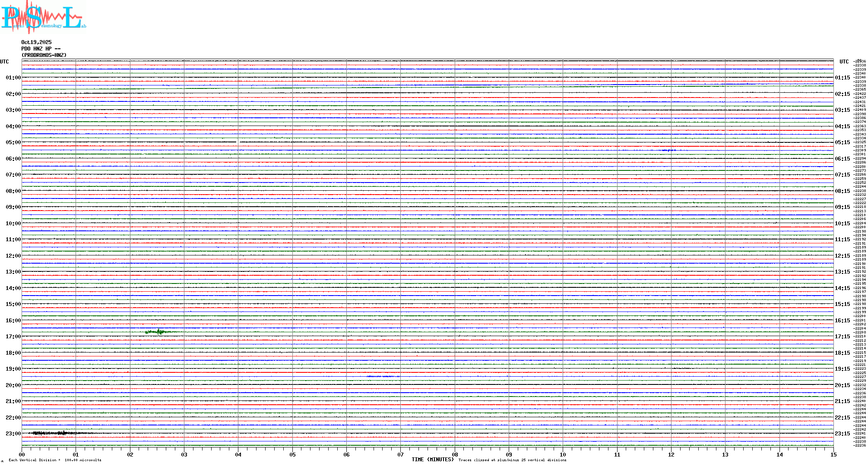868x466 pixels.
Task: Click the PDO HNZ HP station label
Action: pyautogui.click(x=41, y=49)
